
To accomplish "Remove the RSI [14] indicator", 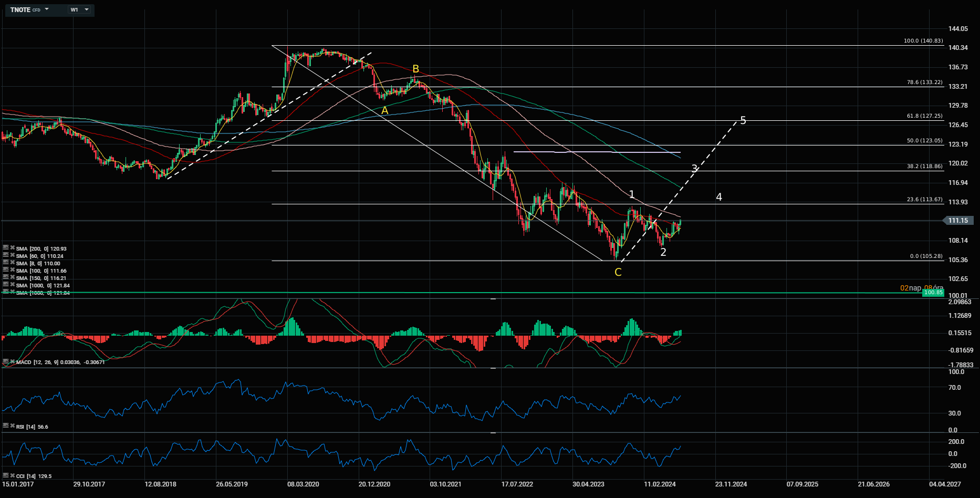I will (x=12, y=426).
